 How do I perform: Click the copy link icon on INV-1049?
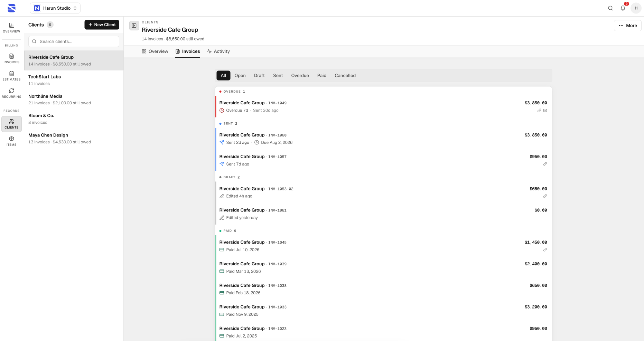pos(539,111)
